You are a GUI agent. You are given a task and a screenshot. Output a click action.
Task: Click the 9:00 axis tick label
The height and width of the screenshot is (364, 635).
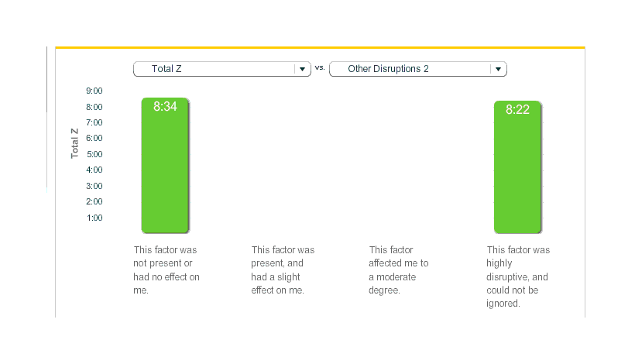[94, 91]
